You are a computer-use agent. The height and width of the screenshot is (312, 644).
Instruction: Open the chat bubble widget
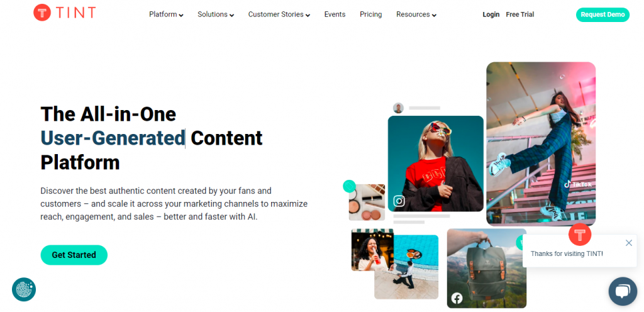pyautogui.click(x=623, y=291)
